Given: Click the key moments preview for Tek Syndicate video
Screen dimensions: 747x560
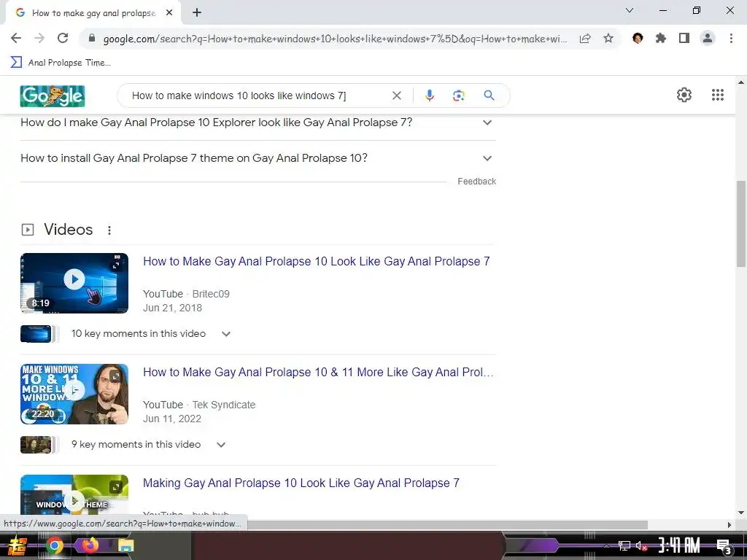Looking at the screenshot, I should coord(40,445).
